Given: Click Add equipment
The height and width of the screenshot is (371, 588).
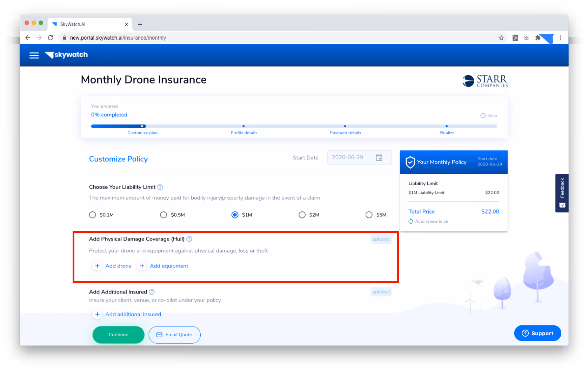Looking at the screenshot, I should coord(163,266).
